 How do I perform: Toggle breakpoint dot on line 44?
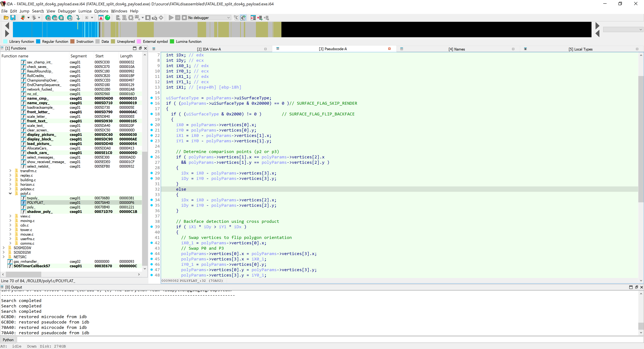tap(151, 253)
